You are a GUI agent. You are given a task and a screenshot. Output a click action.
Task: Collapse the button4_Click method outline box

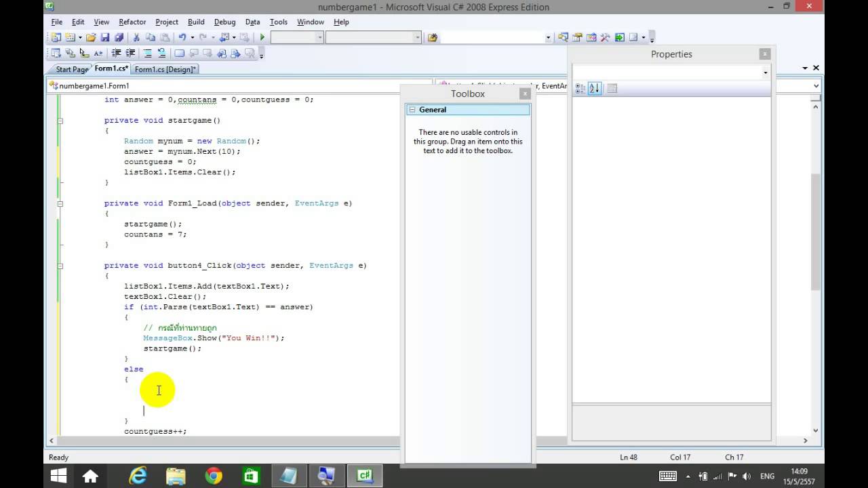(60, 266)
